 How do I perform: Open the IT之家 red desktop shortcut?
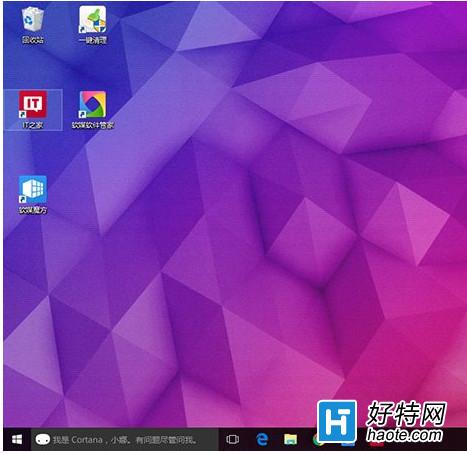[33, 109]
